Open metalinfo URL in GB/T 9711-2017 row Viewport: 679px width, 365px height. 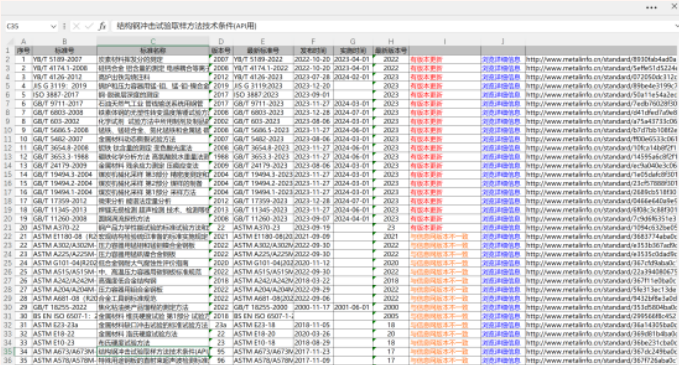[602, 104]
